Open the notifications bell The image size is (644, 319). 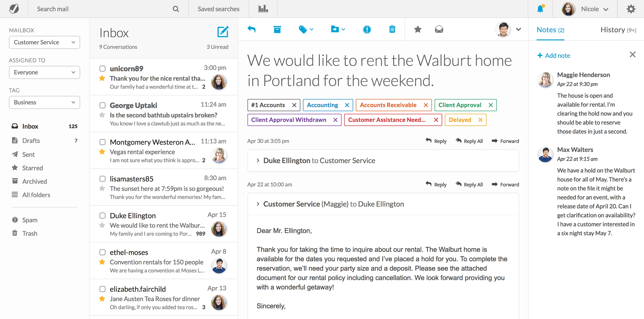540,9
